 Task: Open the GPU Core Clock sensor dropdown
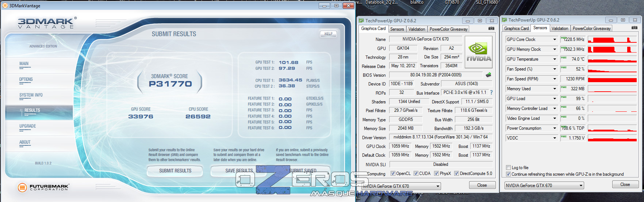pyautogui.click(x=555, y=39)
